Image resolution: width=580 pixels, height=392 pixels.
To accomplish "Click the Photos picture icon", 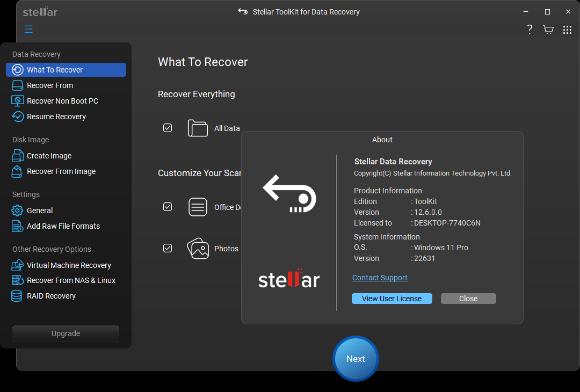I will tap(198, 248).
